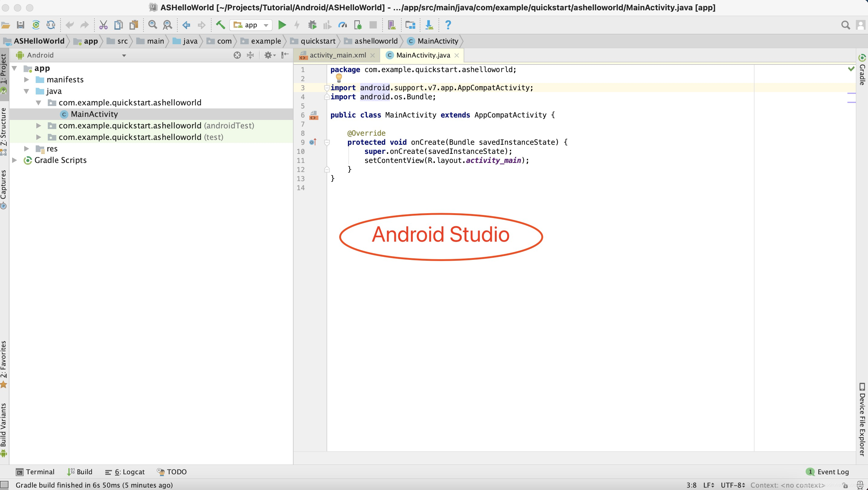This screenshot has width=868, height=490.
Task: Collapse the java folder
Action: pos(26,91)
